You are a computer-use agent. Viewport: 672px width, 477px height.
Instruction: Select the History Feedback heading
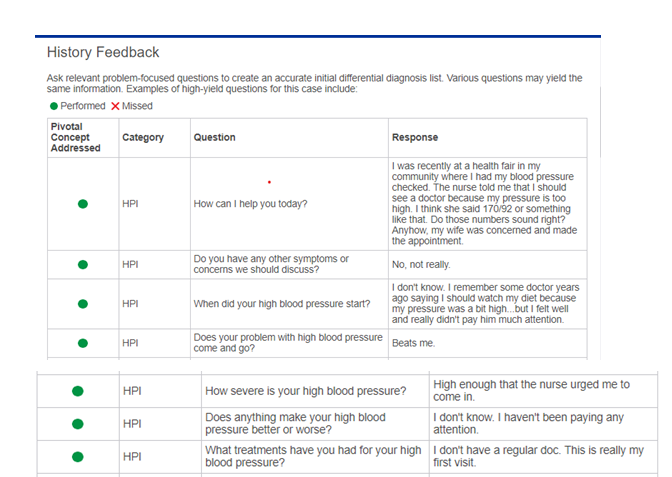tap(103, 52)
